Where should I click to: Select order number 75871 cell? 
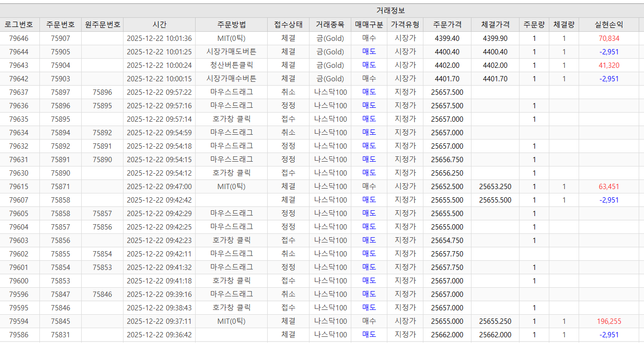coord(61,187)
